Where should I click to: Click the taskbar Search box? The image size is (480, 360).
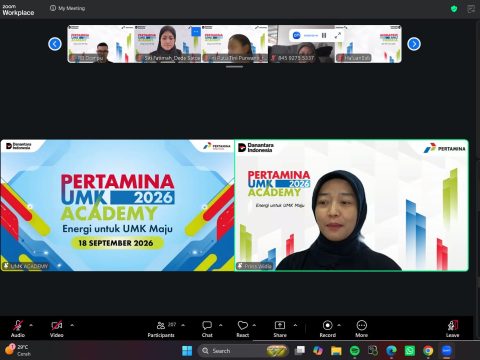click(x=243, y=351)
